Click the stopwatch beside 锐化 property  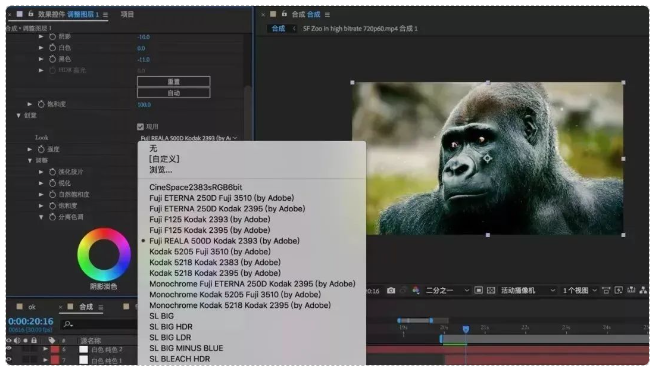click(52, 183)
